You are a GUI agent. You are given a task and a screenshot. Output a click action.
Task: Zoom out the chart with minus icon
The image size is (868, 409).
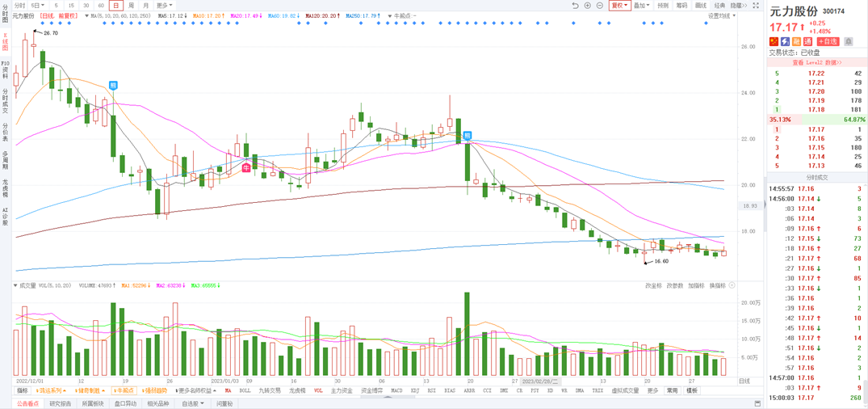point(599,6)
